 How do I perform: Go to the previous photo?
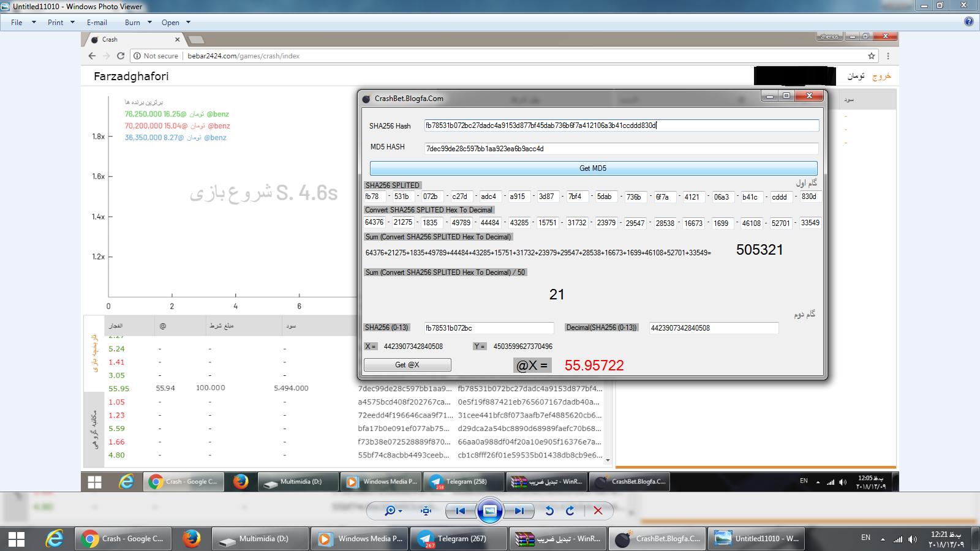click(x=461, y=511)
